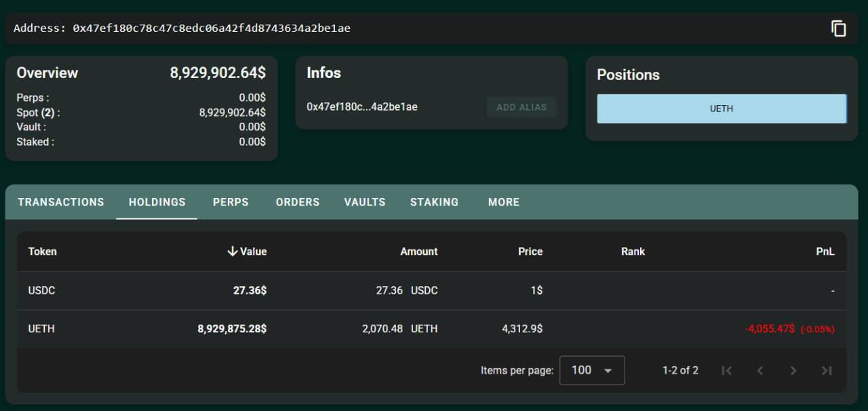
Task: Open the Perps tab
Action: pyautogui.click(x=231, y=202)
